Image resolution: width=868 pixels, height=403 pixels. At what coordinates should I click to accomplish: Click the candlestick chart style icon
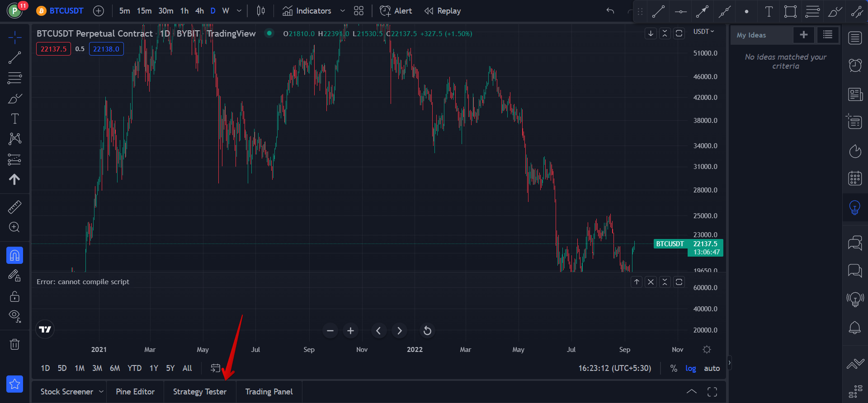coord(261,11)
